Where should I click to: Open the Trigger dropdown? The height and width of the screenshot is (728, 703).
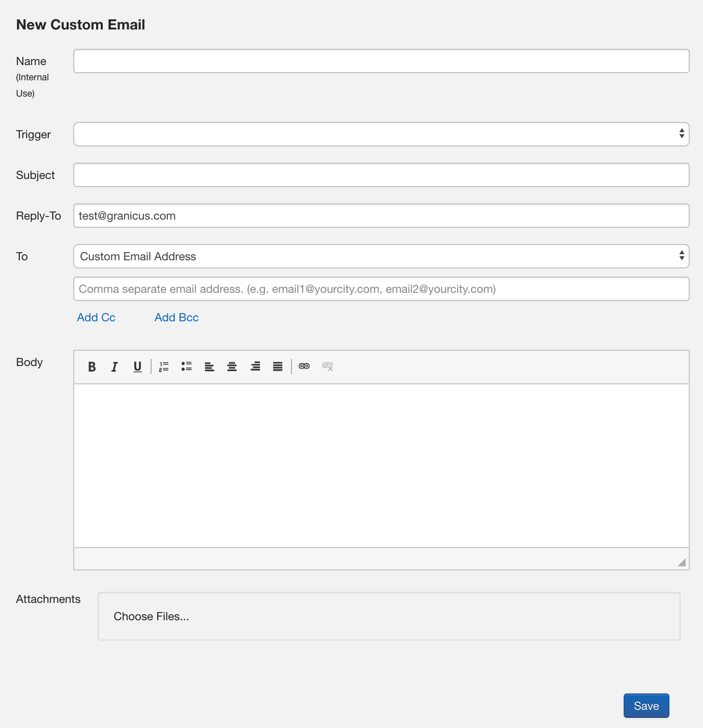(381, 134)
